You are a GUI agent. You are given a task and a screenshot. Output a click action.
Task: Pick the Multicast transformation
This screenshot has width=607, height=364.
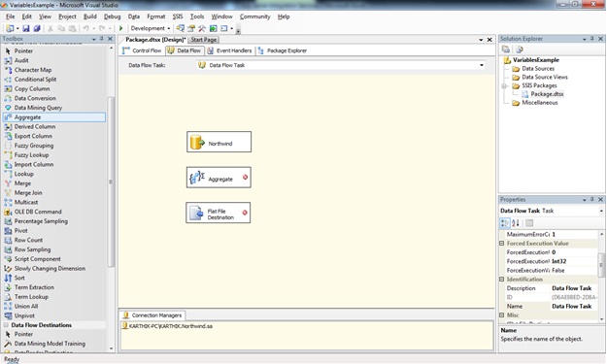pos(26,202)
